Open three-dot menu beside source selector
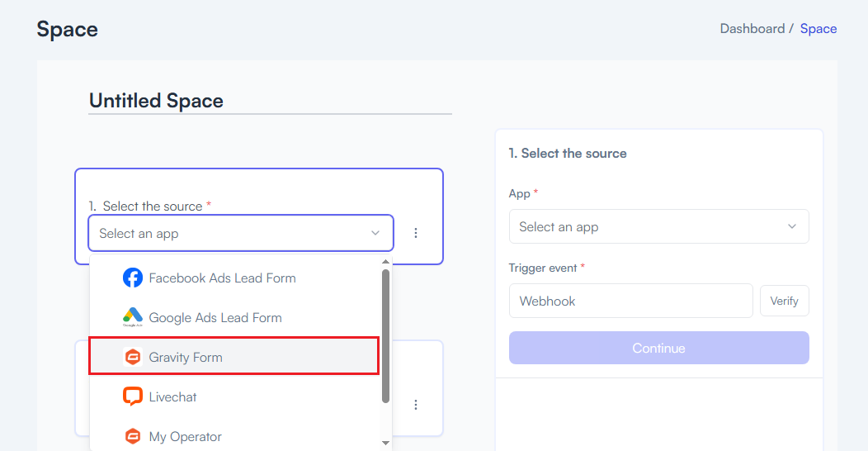The image size is (868, 451). pos(416,233)
